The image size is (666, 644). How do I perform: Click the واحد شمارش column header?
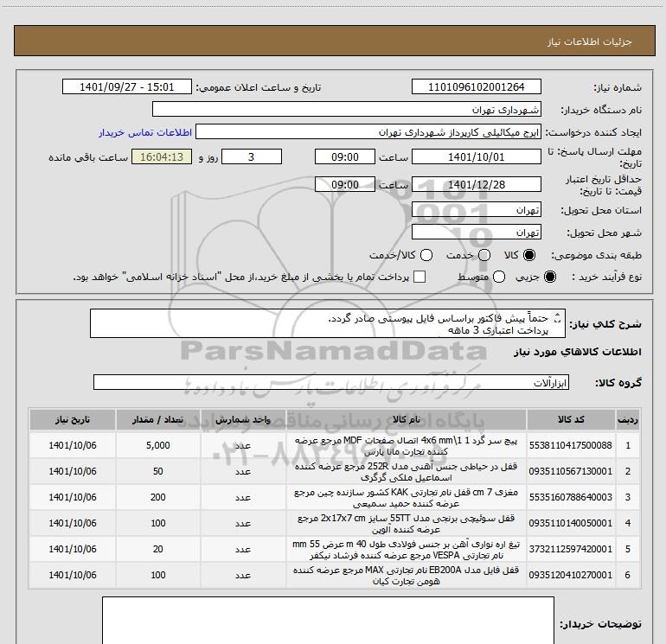243,419
